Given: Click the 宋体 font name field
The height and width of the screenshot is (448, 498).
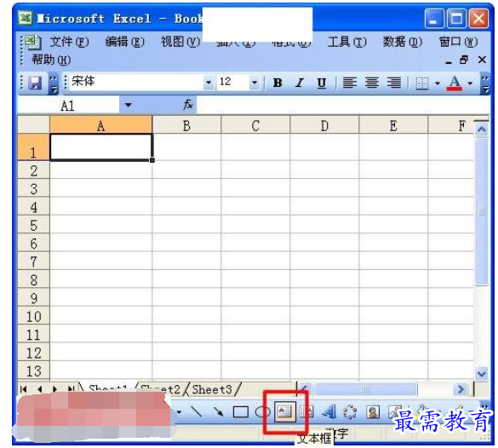Looking at the screenshot, I should tap(136, 82).
